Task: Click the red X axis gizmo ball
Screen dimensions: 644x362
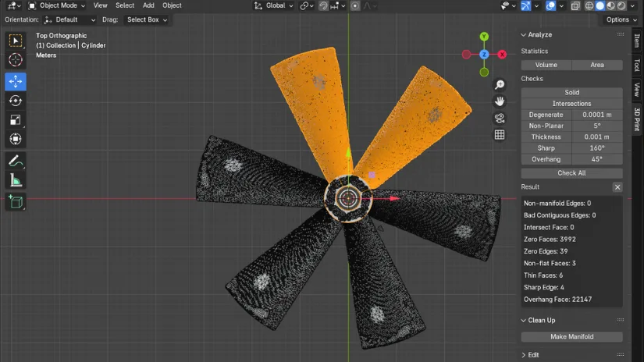Action: [x=502, y=54]
